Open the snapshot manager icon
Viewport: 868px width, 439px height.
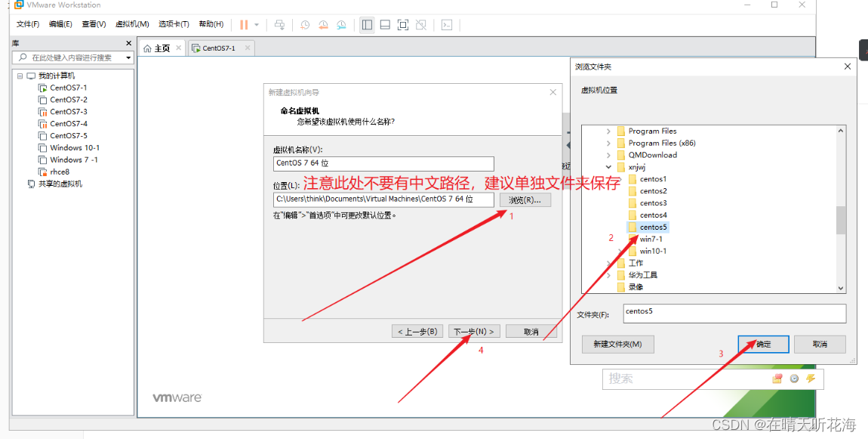(342, 25)
